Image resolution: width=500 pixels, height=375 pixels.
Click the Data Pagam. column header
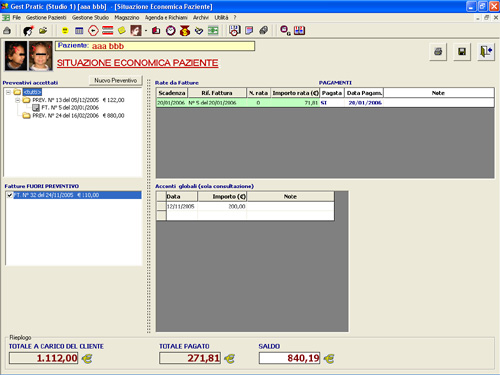pyautogui.click(x=364, y=93)
